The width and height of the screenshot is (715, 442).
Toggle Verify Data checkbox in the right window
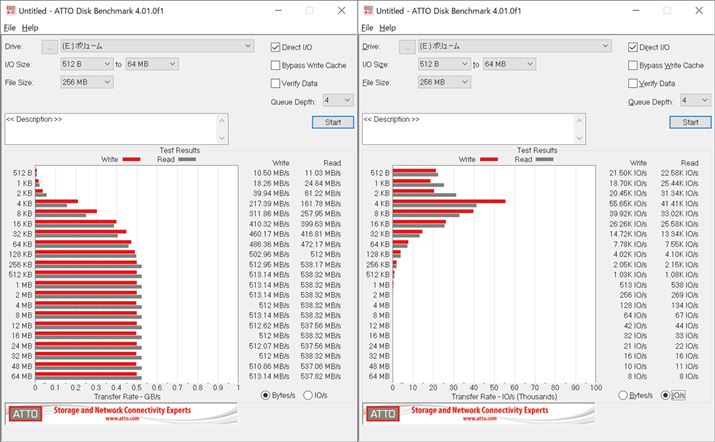click(x=632, y=83)
